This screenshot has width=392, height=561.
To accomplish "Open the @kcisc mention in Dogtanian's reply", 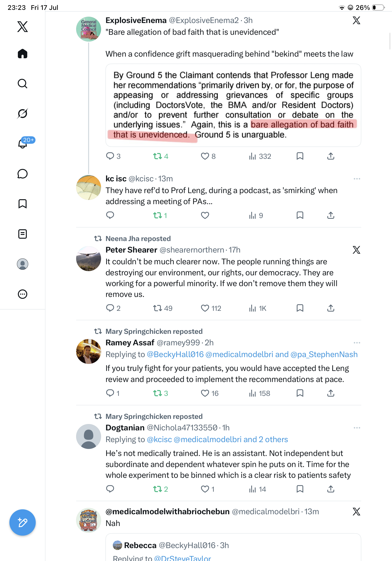I will click(x=159, y=439).
